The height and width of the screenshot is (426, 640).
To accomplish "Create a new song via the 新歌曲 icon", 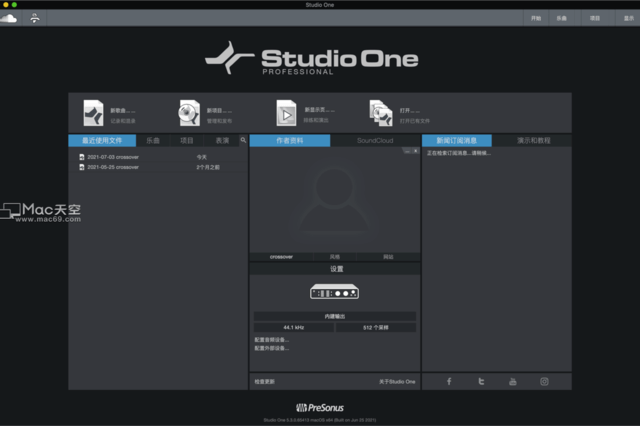I will coord(93,113).
